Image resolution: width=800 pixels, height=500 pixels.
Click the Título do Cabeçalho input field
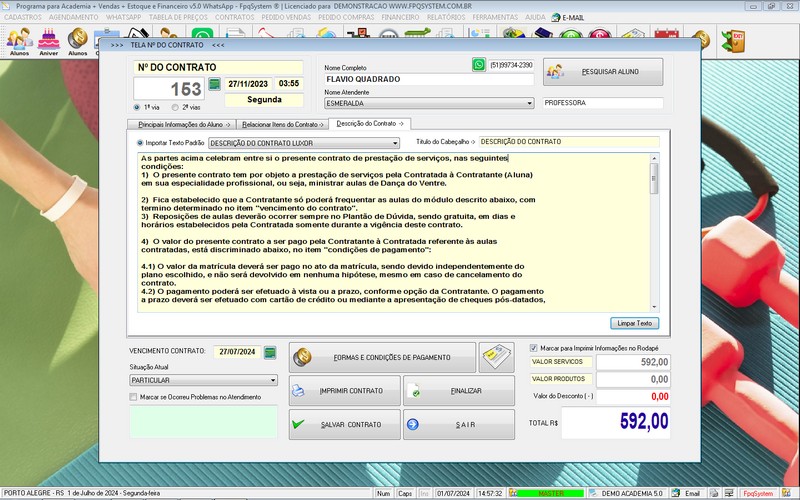pyautogui.click(x=569, y=142)
